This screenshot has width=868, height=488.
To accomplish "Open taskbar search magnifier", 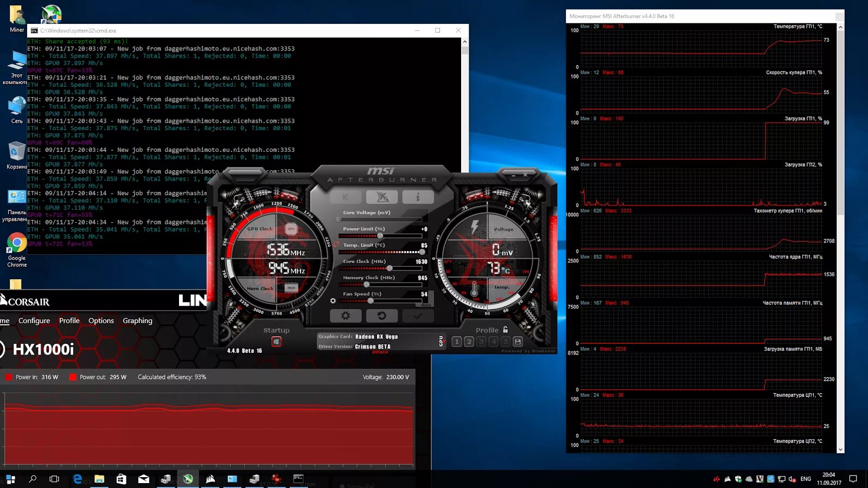I will tap(33, 479).
